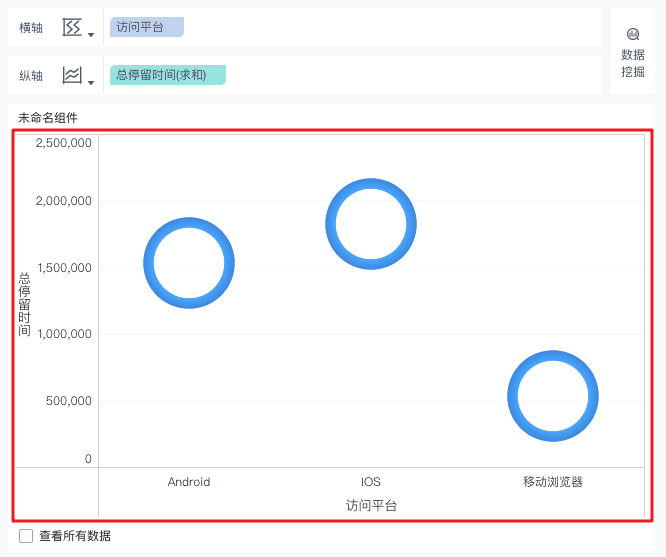Click the IOS bubble in chart
Screen dimensions: 666x557
[x=371, y=224]
